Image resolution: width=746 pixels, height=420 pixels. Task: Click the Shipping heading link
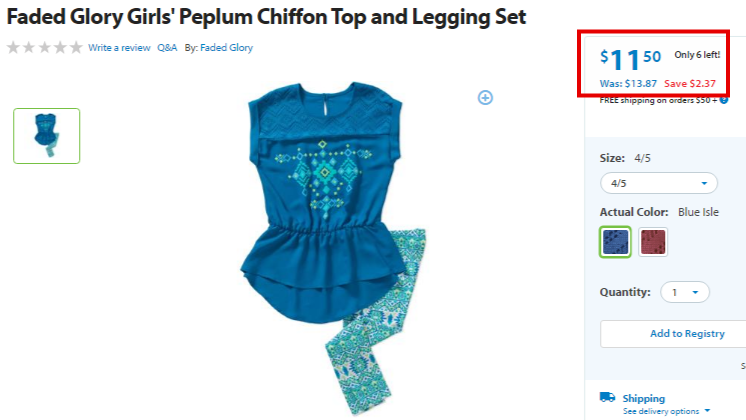(644, 398)
